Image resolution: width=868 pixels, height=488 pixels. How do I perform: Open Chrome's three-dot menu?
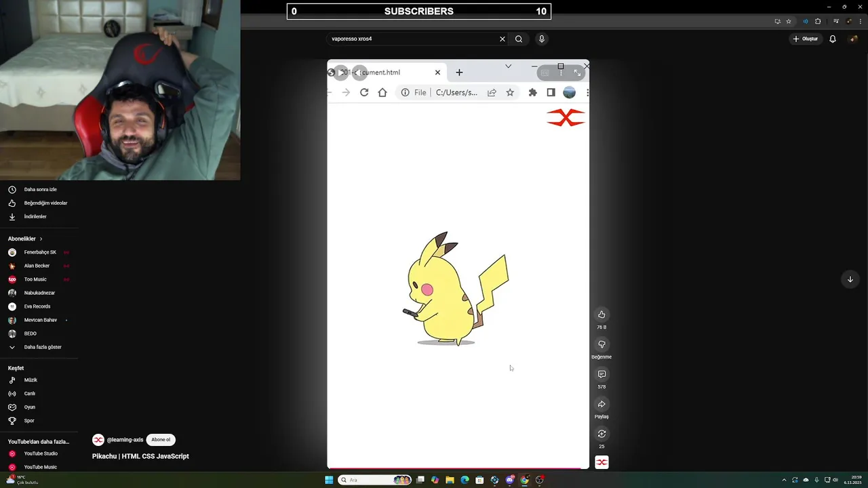click(x=860, y=21)
